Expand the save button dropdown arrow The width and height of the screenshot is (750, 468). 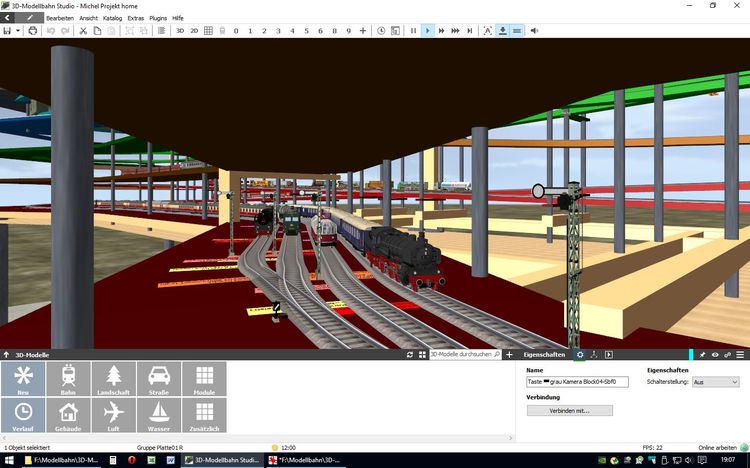tap(18, 31)
